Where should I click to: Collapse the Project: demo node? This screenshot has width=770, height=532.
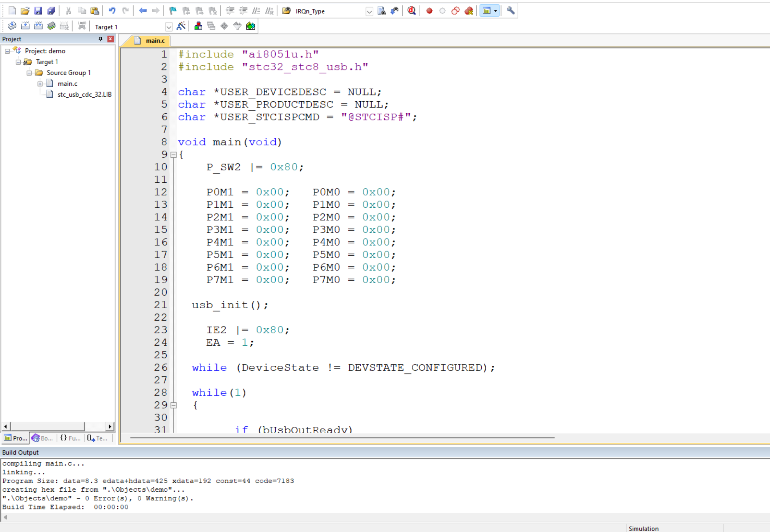(7, 51)
